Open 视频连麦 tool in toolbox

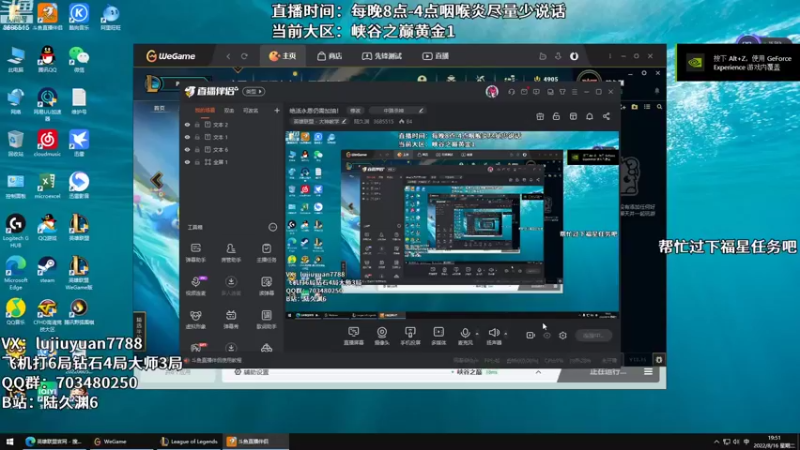click(195, 286)
